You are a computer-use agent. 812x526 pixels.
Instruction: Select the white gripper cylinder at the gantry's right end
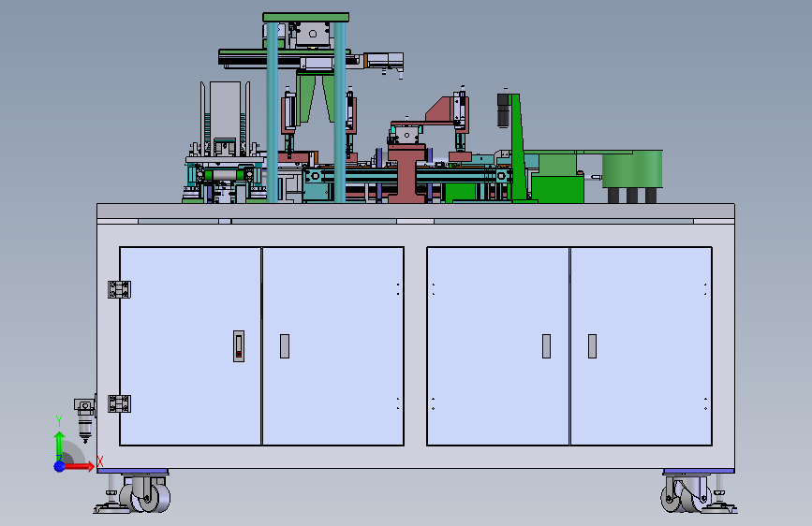(x=384, y=61)
